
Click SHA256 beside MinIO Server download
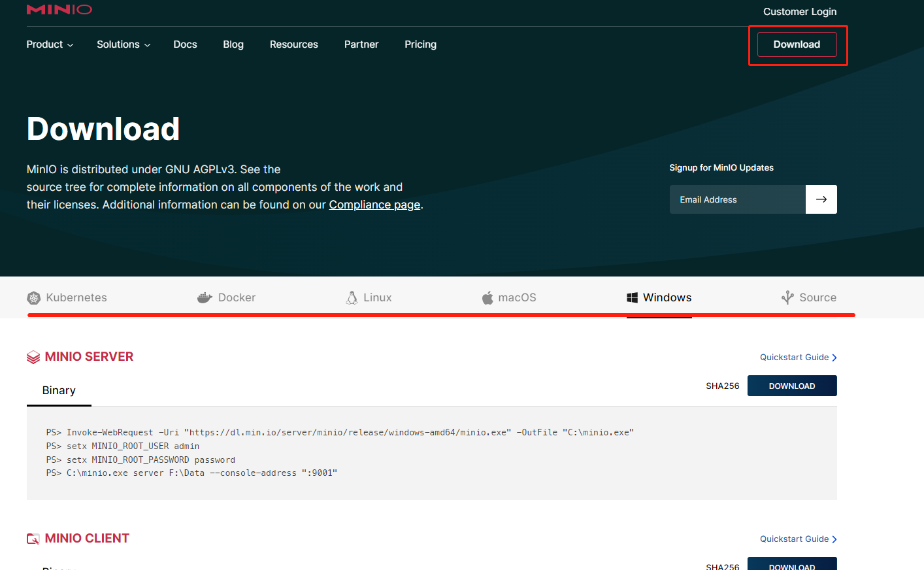[x=723, y=386]
